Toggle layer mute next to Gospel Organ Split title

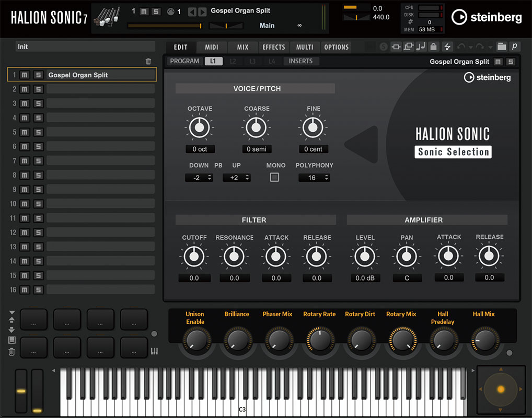pos(498,62)
